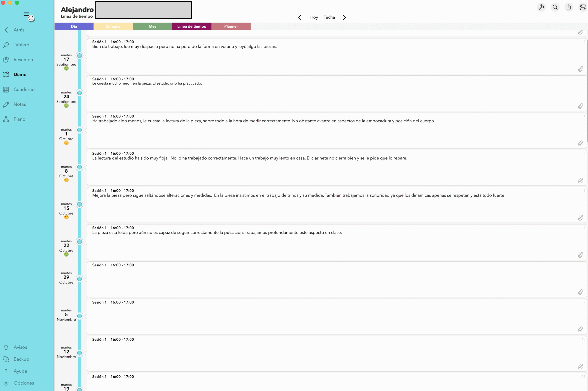Go to previous period with left chevron
The height and width of the screenshot is (391, 588).
(300, 17)
